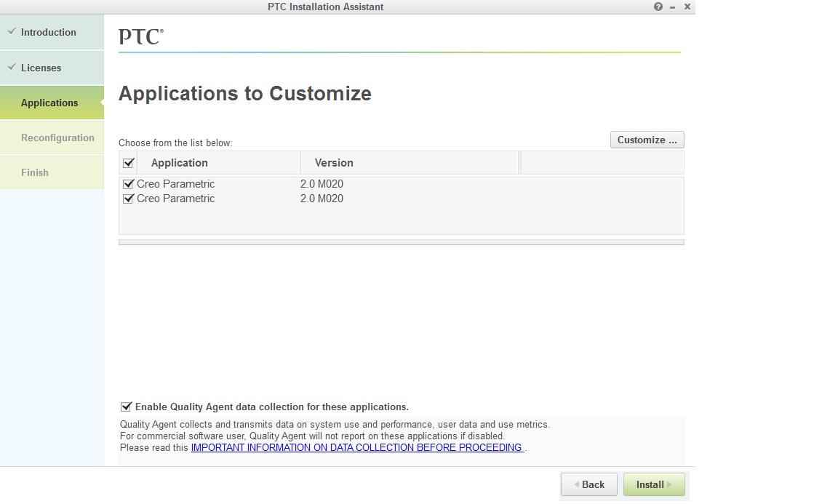Go to the Licenses step
The height and width of the screenshot is (504, 838).
(52, 68)
